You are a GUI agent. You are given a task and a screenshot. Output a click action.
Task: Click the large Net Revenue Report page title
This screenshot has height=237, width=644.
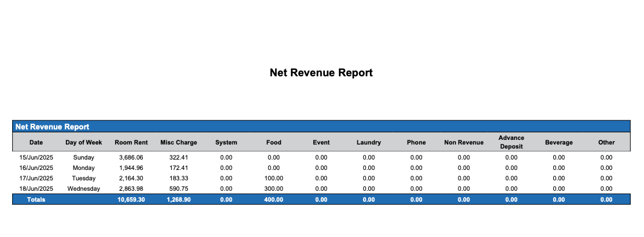[x=321, y=73]
